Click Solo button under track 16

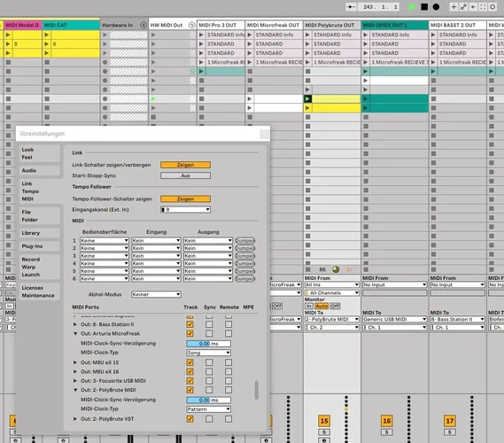point(387,432)
